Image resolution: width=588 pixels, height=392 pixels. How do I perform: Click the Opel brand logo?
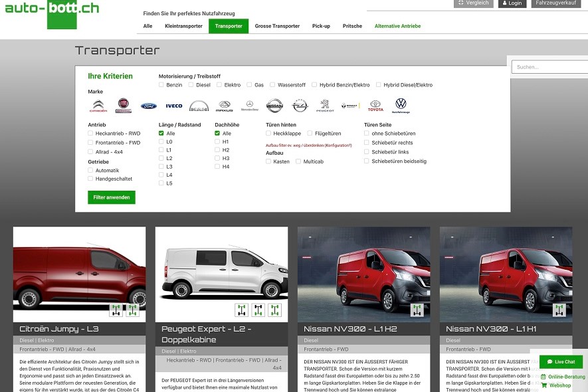300,106
